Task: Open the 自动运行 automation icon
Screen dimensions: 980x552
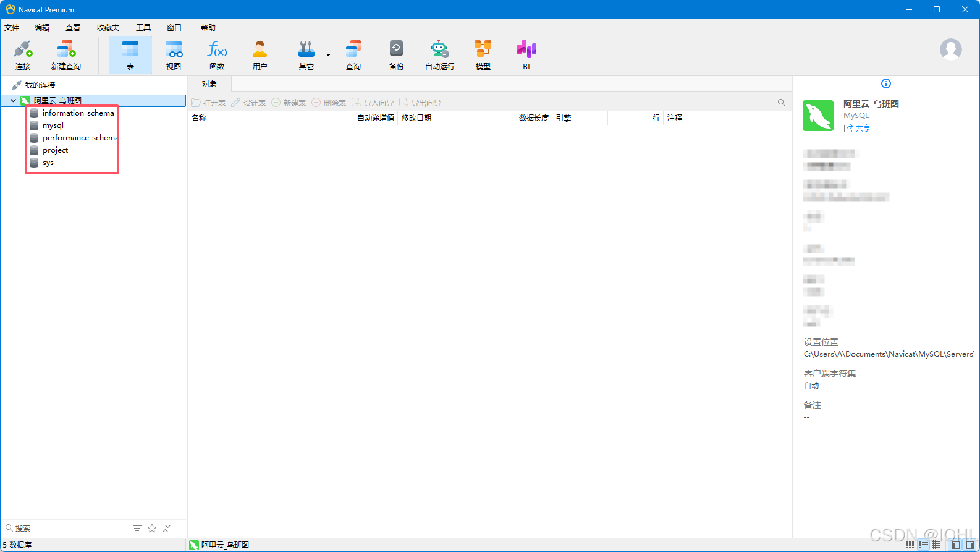Action: pyautogui.click(x=440, y=55)
